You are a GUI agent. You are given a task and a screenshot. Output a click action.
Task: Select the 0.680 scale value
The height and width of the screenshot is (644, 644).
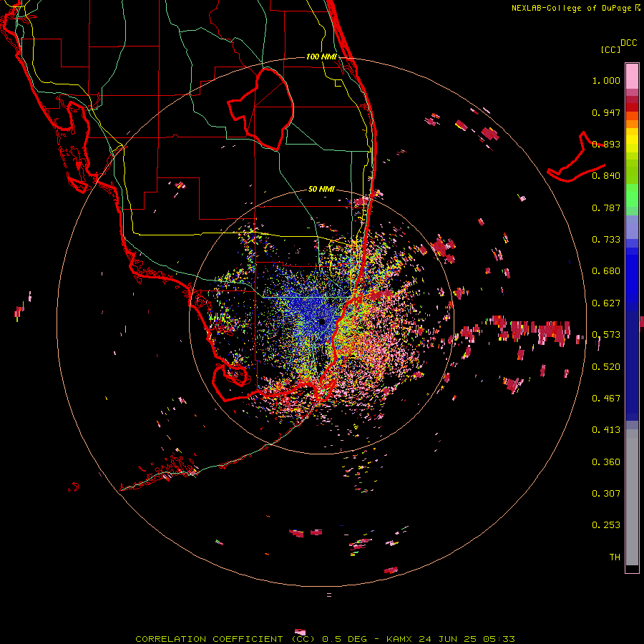tap(606, 271)
